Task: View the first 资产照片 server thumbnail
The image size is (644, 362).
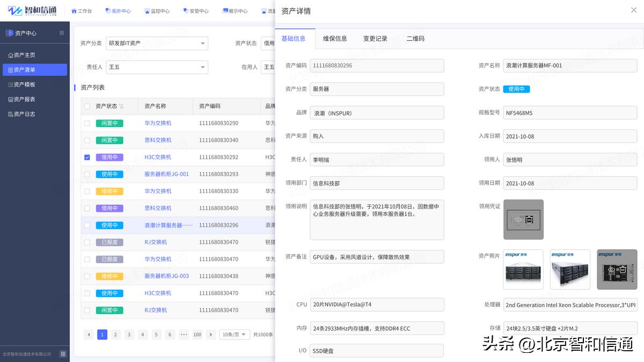Action: [x=523, y=269]
